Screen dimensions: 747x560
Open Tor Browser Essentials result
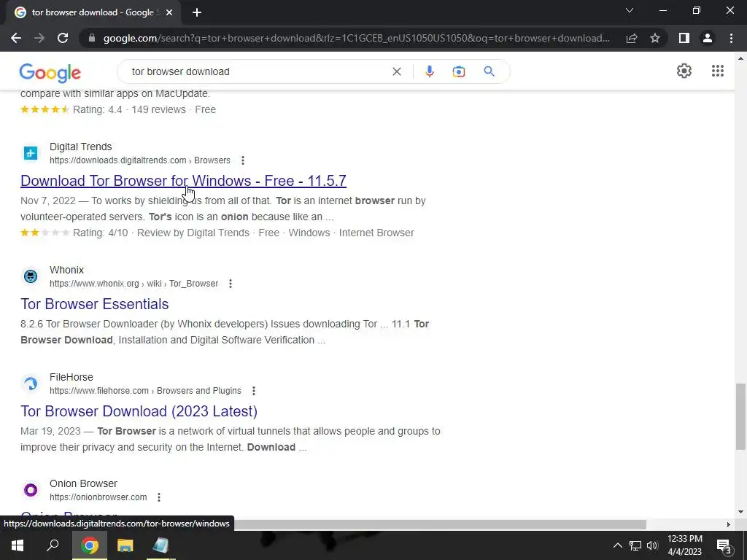[x=94, y=304]
